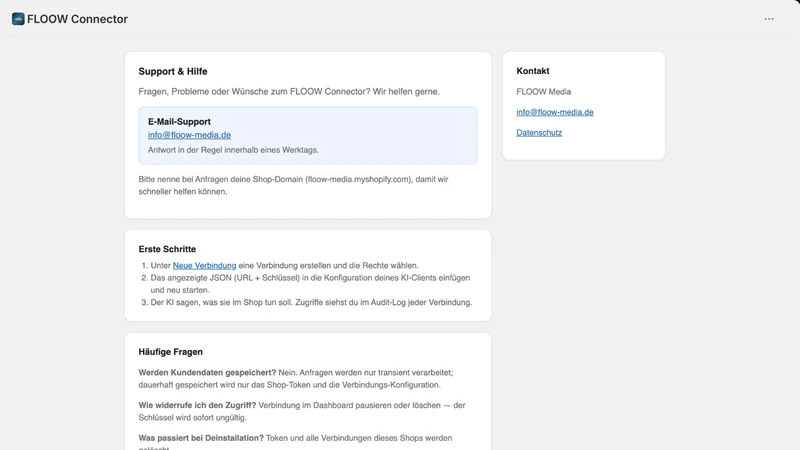Screen dimensions: 800x450
Task: Follow the Neue Verbindung link
Action: [204, 266]
